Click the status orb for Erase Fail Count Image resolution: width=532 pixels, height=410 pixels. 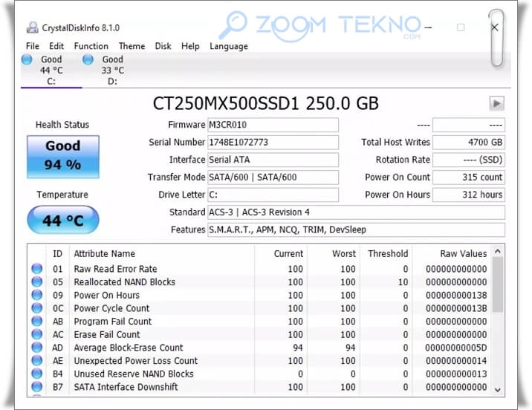(37, 334)
